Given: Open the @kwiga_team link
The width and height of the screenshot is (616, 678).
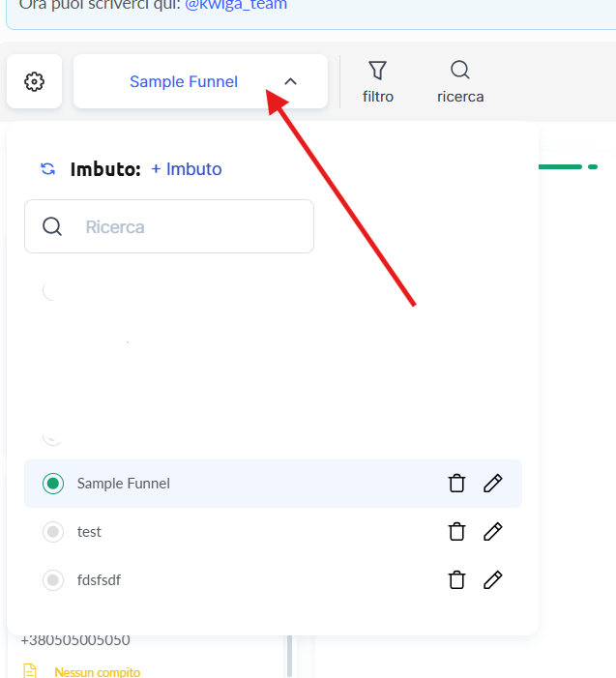Looking at the screenshot, I should [x=236, y=5].
